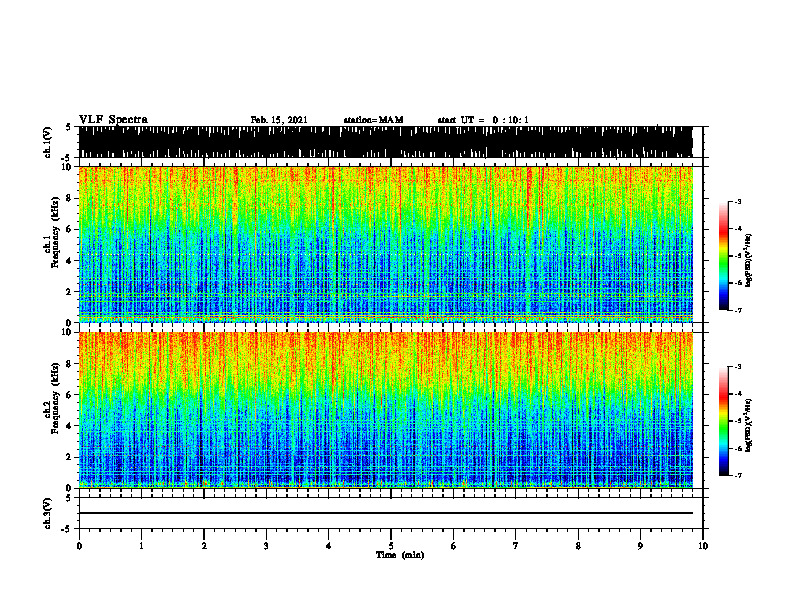Click the "-4" value on the ch.2 color bar

pyautogui.click(x=738, y=394)
